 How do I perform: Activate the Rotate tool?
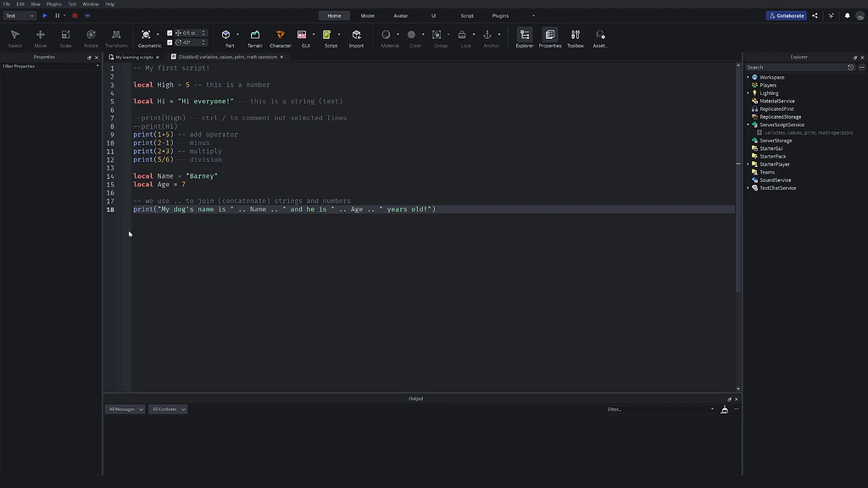point(91,35)
